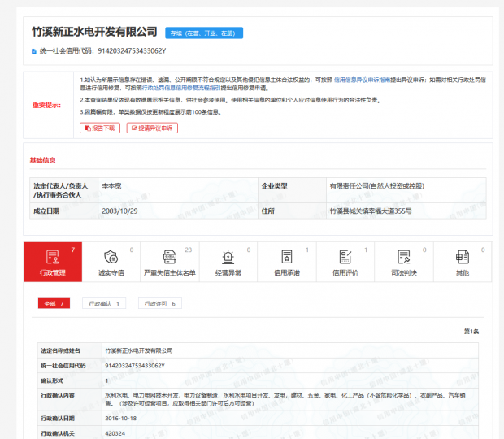Click address 竹溪县城关镇幸福大道355号
Image resolution: width=504 pixels, height=439 pixels.
371,211
